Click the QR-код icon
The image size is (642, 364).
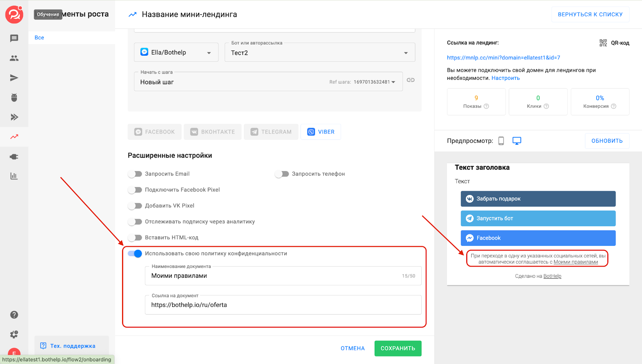(603, 43)
